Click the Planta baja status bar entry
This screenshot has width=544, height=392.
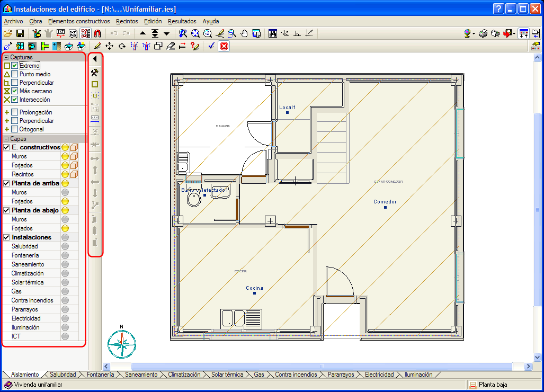(493, 385)
